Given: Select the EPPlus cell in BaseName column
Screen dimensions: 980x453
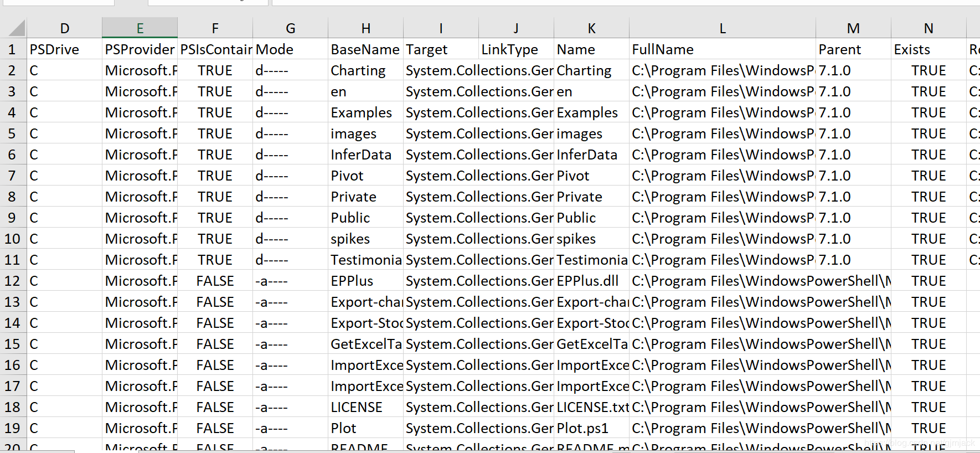Looking at the screenshot, I should (366, 281).
